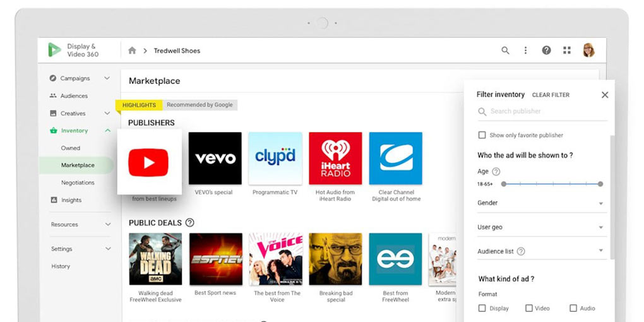Image resolution: width=644 pixels, height=322 pixels.
Task: Enable Show only favorite publisher checkbox
Action: [x=482, y=135]
